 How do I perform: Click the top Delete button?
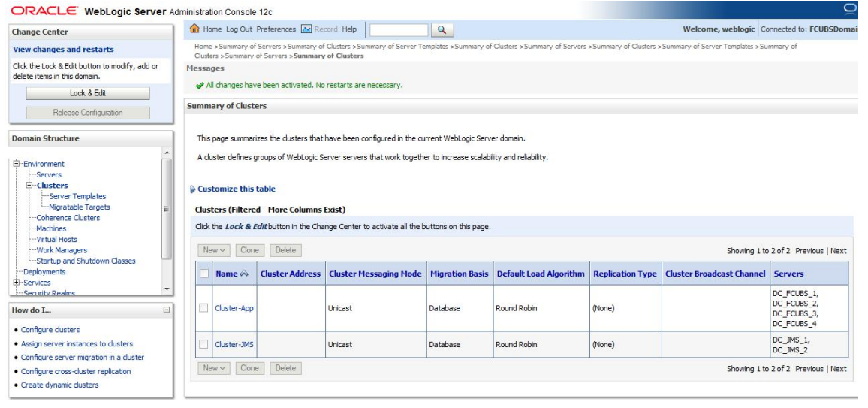pos(285,250)
